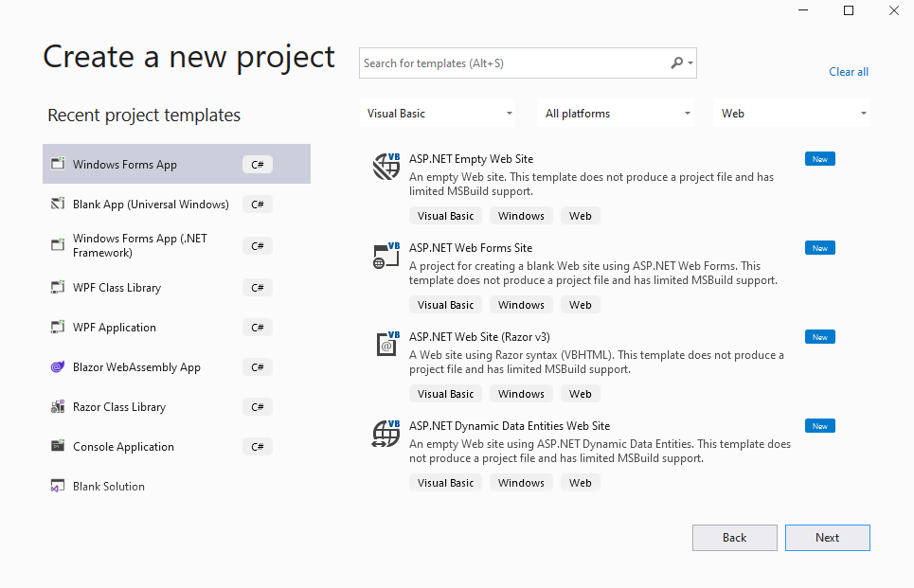Click the C# tag beside Windows Forms App
This screenshot has width=914, height=588.
pos(257,165)
